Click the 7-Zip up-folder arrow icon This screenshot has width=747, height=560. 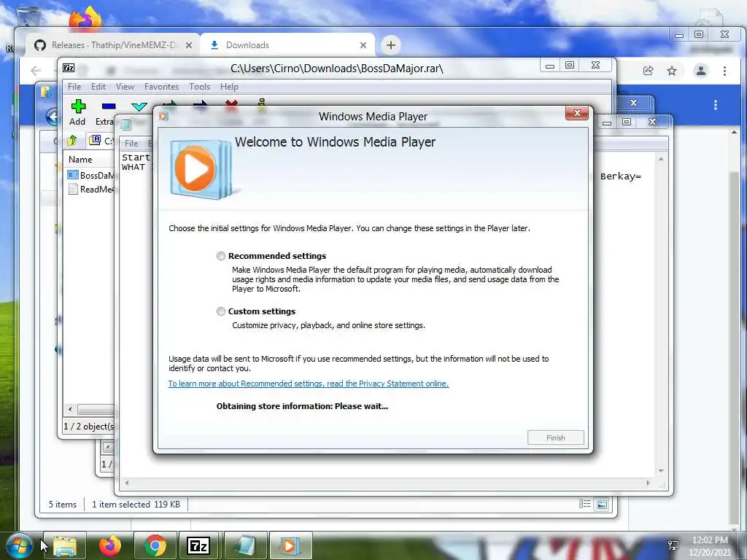[72, 141]
